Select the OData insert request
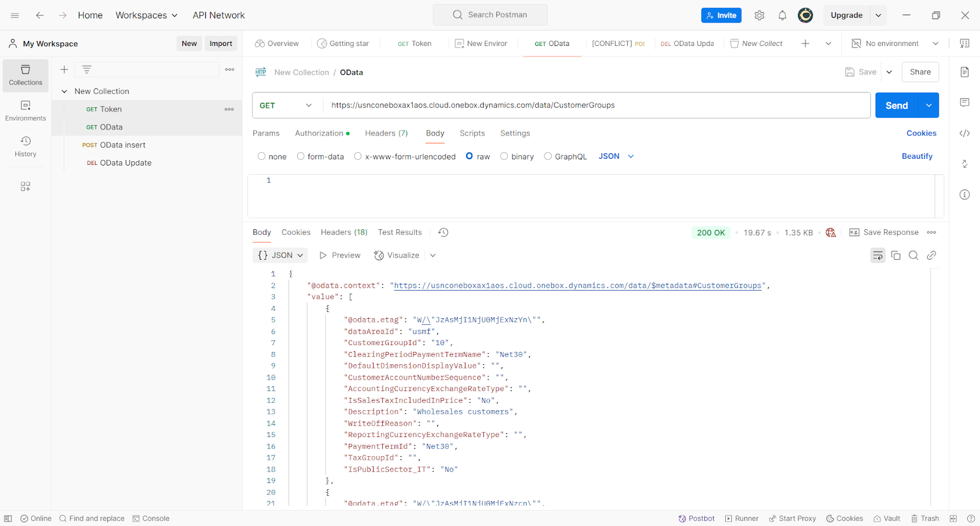 (x=123, y=145)
